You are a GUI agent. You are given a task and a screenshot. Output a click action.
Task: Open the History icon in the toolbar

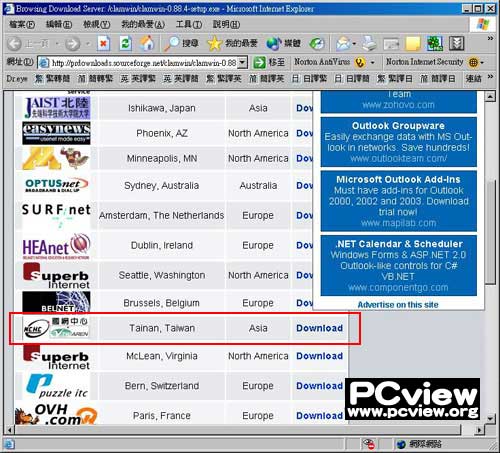tap(317, 43)
